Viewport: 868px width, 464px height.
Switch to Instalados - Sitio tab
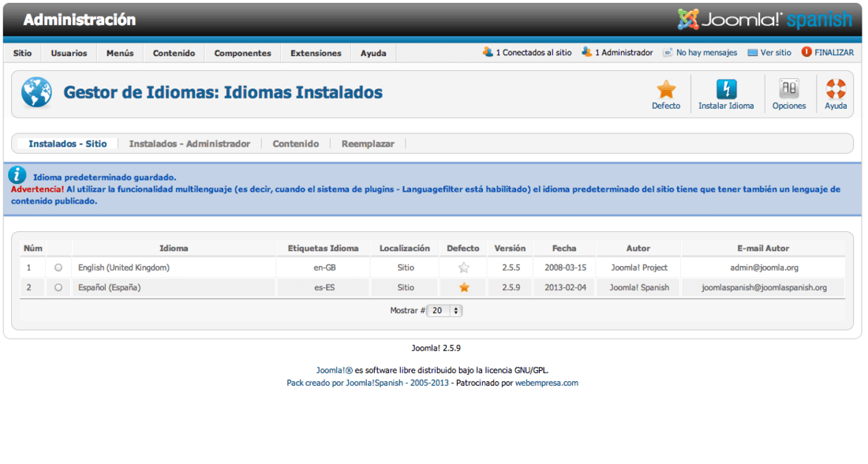tap(68, 144)
